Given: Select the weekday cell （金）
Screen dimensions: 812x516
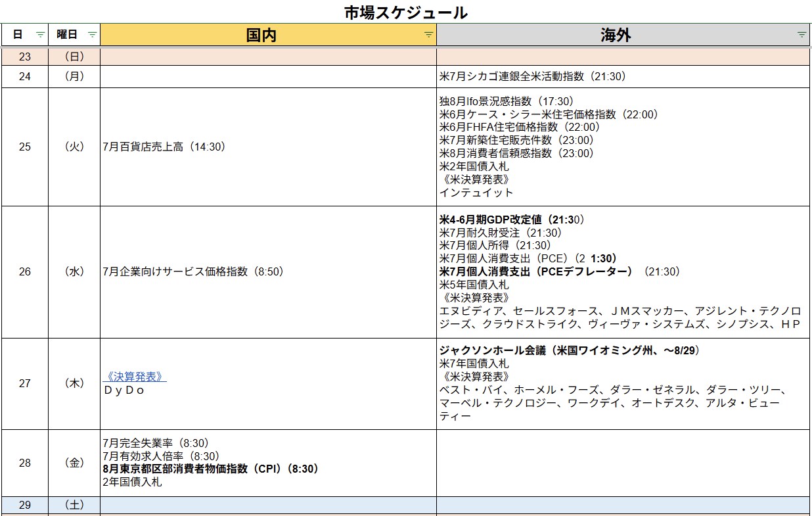Looking at the screenshot, I should (x=74, y=463).
